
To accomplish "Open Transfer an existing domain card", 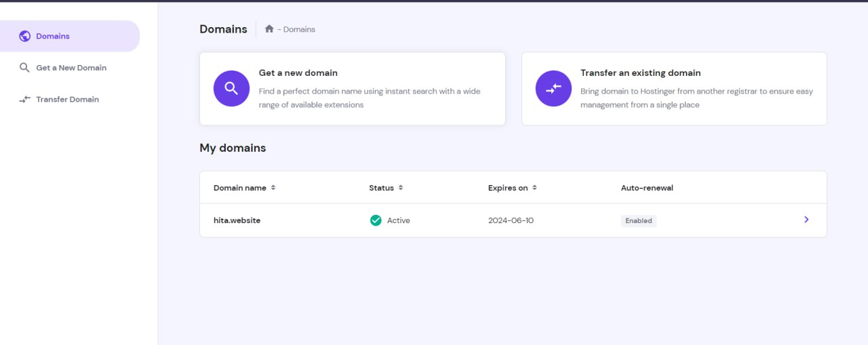I will (x=673, y=89).
